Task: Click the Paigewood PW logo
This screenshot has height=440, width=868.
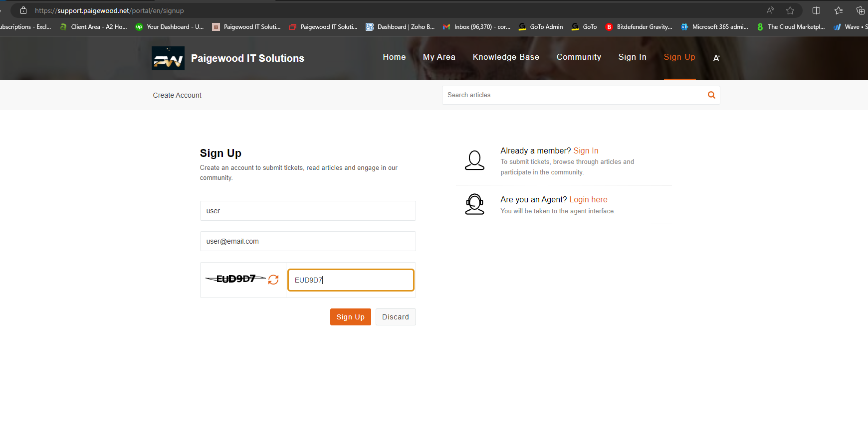Action: coord(168,58)
